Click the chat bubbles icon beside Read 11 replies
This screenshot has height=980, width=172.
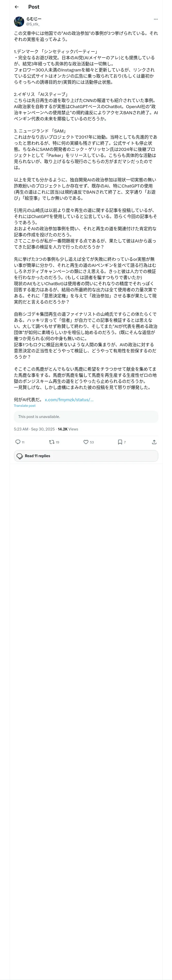[x=20, y=456]
